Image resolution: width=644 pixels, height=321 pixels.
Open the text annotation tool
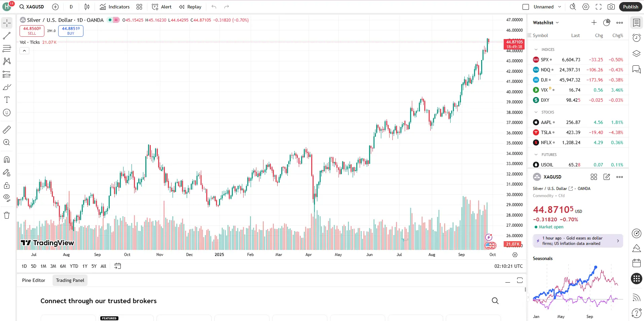tap(7, 100)
